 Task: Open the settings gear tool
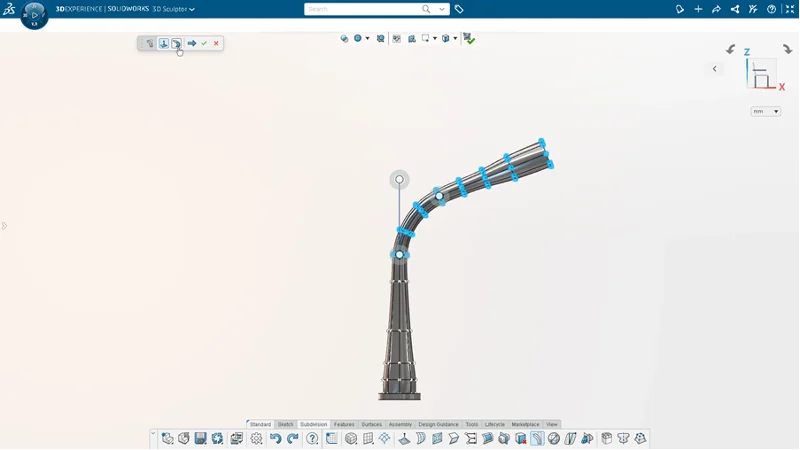tap(256, 438)
